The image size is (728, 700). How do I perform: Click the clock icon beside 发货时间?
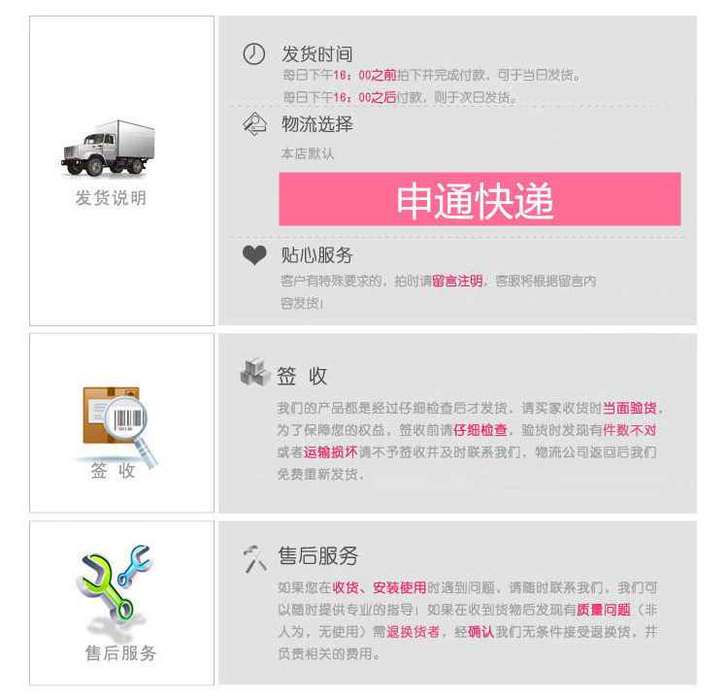point(253,54)
